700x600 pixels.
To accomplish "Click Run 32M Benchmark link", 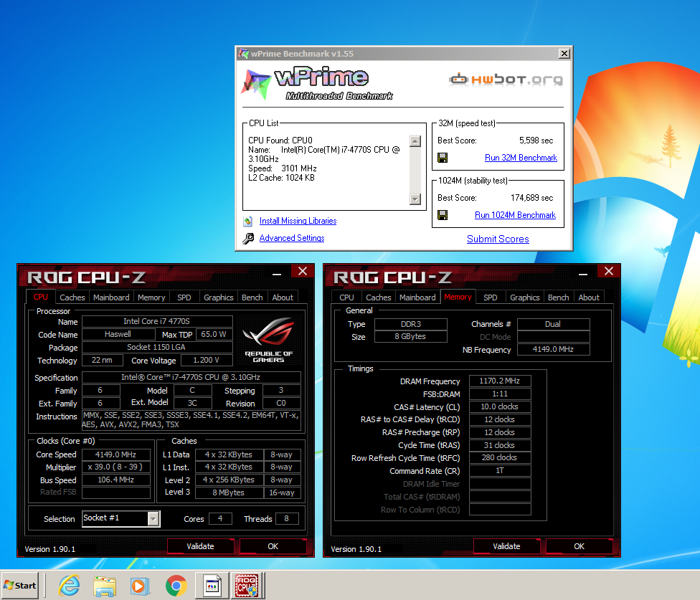I will coord(521,158).
